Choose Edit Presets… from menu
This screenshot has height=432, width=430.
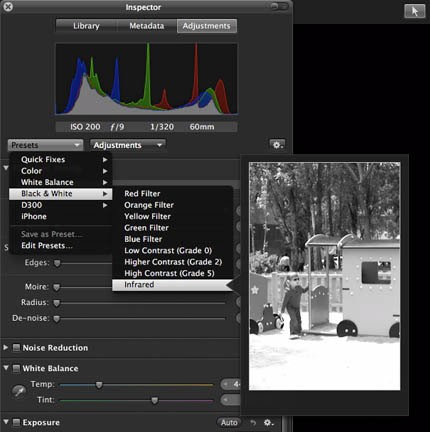[x=61, y=246]
